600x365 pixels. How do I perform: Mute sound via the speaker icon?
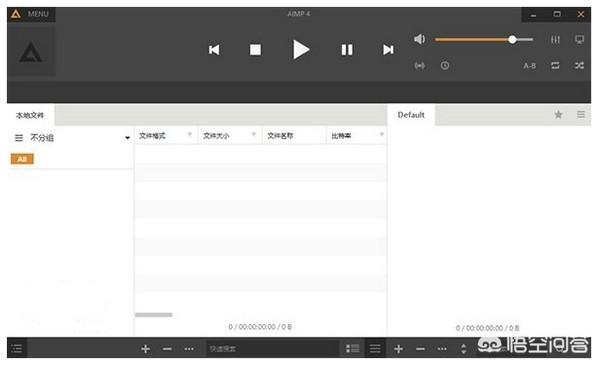pyautogui.click(x=419, y=39)
